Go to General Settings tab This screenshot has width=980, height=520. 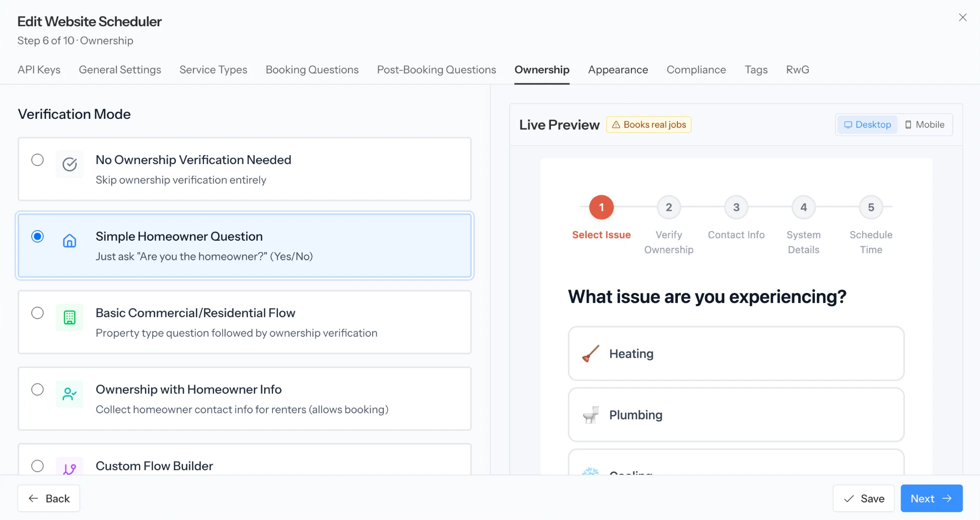tap(120, 70)
